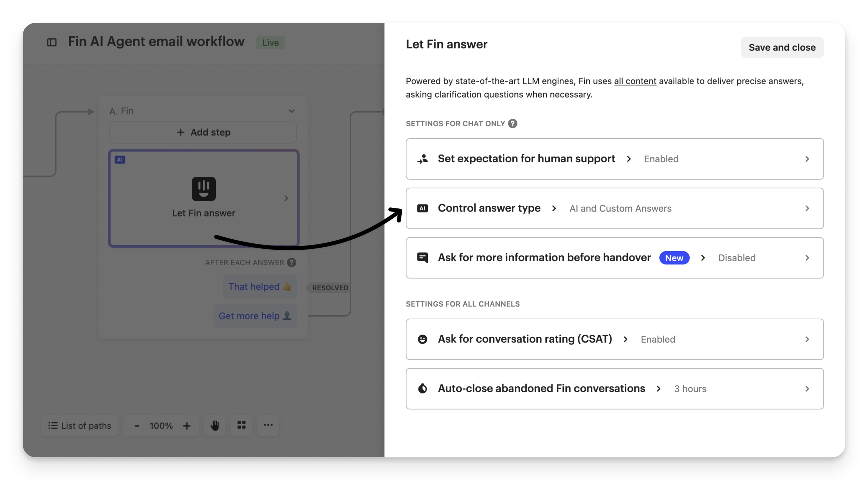Viewport: 868px width, 480px height.
Task: Open the all content link
Action: (635, 81)
